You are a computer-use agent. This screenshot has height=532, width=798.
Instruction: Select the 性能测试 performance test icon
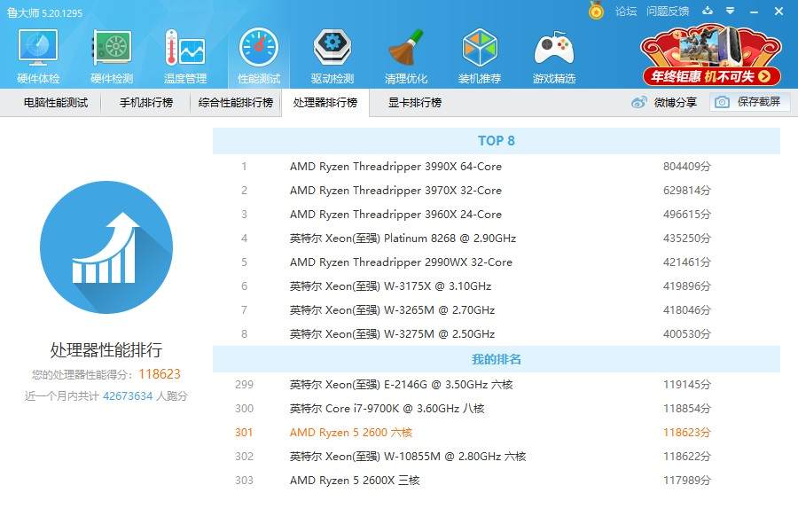[x=259, y=55]
